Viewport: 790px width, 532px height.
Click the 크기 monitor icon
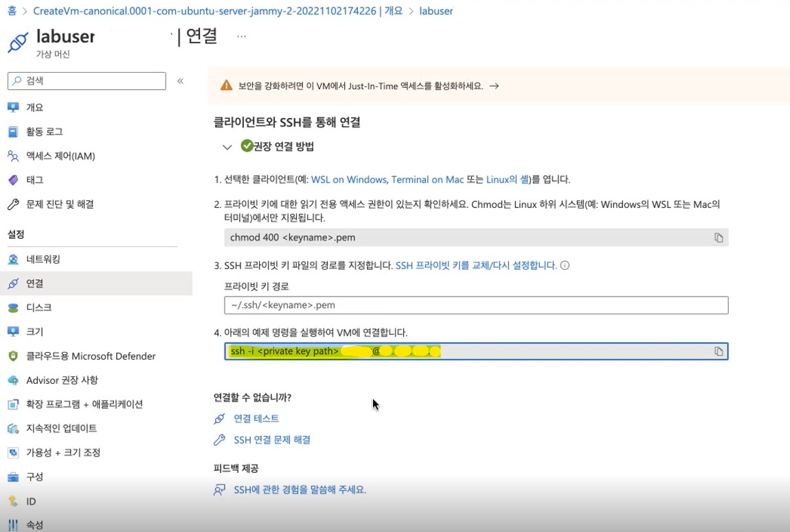click(x=13, y=332)
